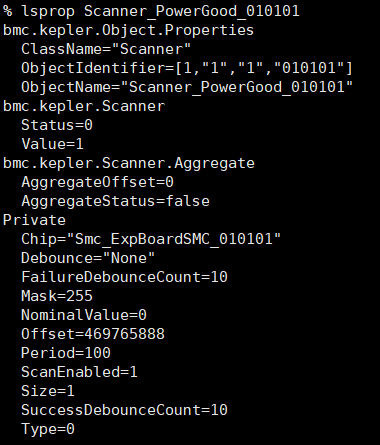Click the bmc.kepler.Scanner.Aggregate header

click(x=129, y=163)
